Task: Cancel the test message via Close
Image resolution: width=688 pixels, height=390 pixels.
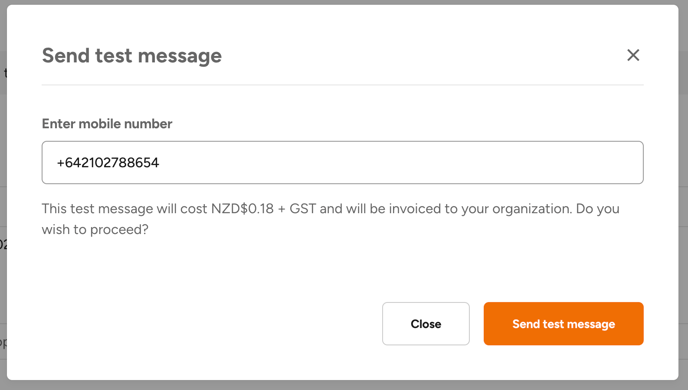Action: (x=426, y=324)
